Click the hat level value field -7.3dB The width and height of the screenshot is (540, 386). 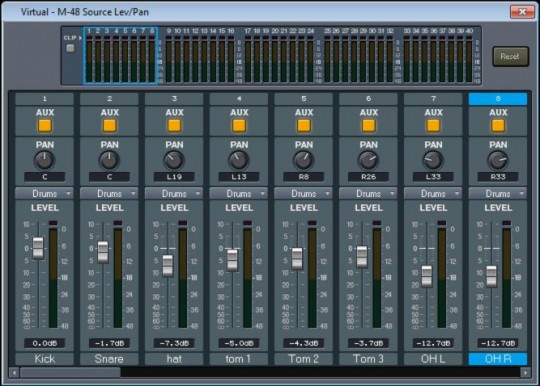click(174, 343)
